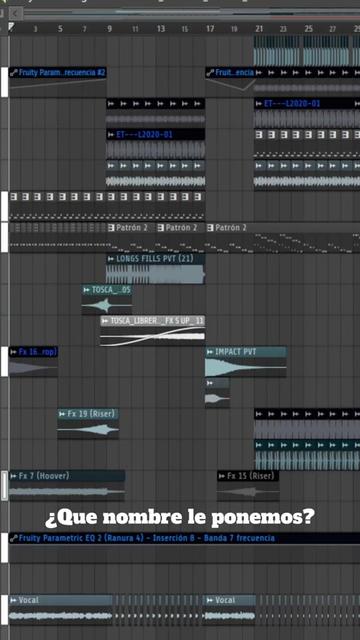Viewport: 360px width, 640px height.
Task: Toggle mute switch of the Patrón 2 track
Action: pyautogui.click(x=4, y=238)
